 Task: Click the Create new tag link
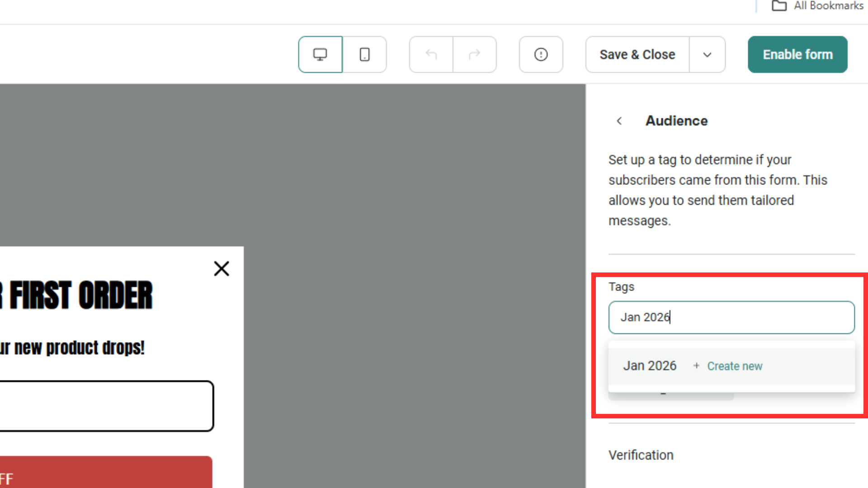735,366
